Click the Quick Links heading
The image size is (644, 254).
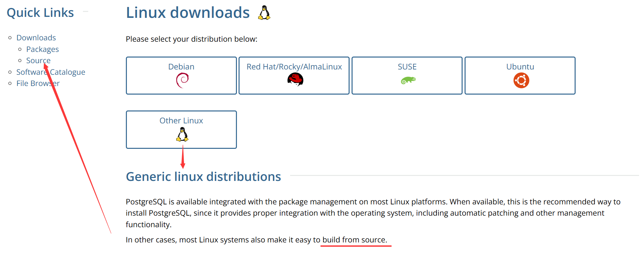(x=40, y=13)
